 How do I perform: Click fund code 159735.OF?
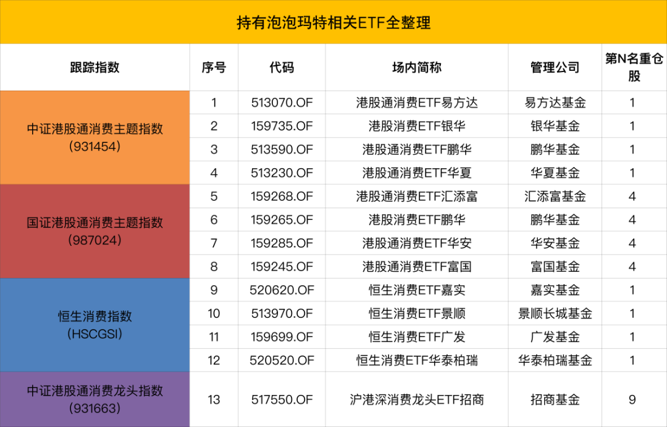(x=282, y=125)
